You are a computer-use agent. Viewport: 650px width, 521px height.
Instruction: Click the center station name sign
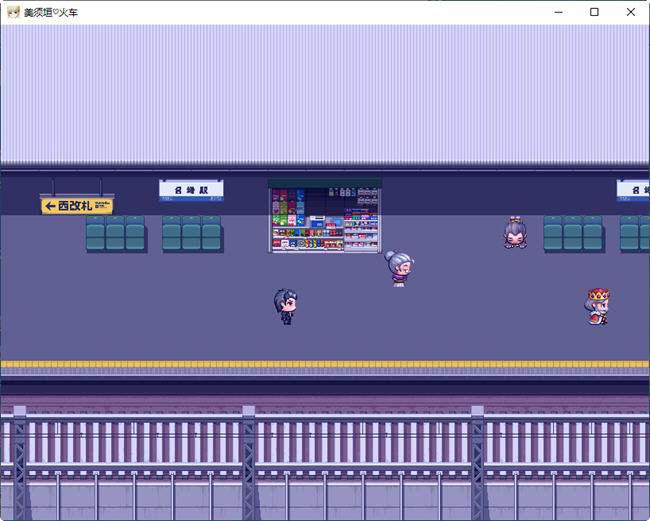tap(191, 189)
